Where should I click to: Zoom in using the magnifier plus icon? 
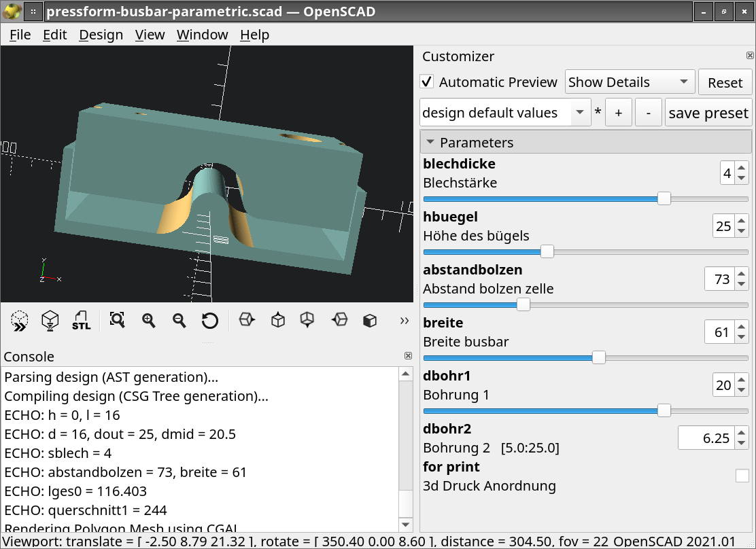tap(149, 320)
